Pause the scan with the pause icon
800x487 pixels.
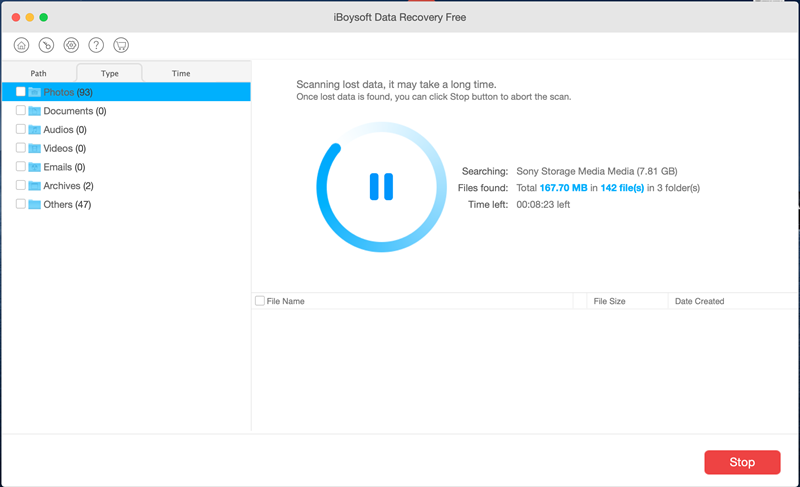tap(381, 186)
